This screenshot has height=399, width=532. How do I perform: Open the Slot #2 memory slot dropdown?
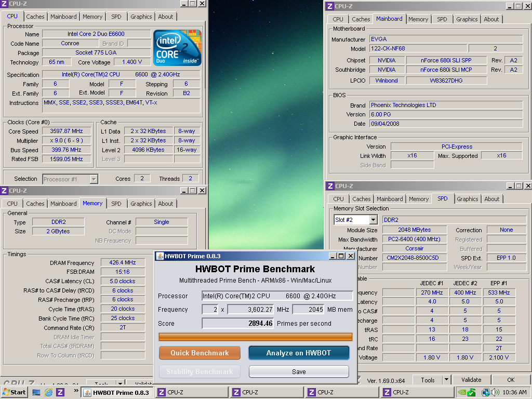tap(373, 220)
